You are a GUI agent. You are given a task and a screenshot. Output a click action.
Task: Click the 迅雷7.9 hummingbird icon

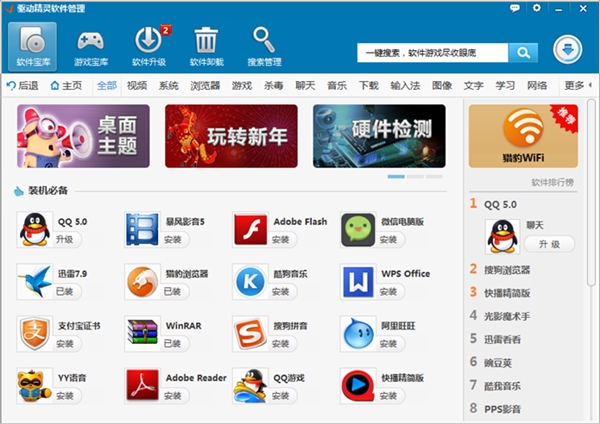tap(34, 281)
